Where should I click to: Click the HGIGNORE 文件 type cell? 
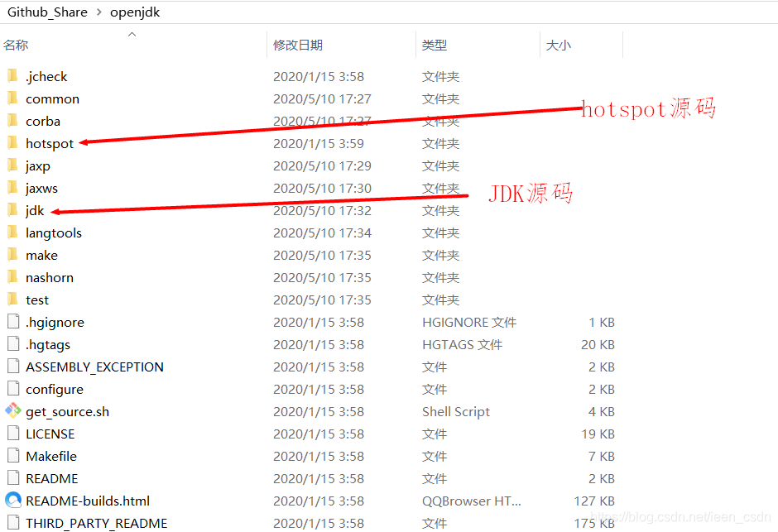click(469, 323)
